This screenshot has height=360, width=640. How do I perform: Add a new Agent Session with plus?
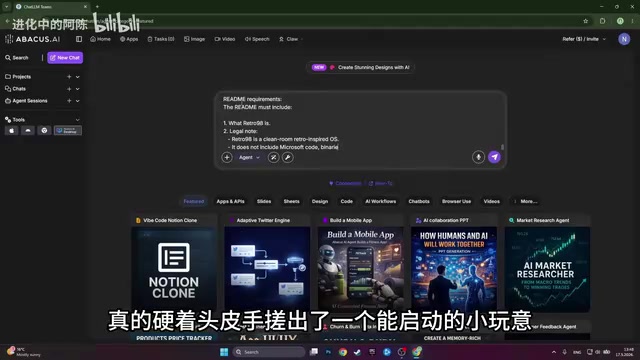click(69, 101)
